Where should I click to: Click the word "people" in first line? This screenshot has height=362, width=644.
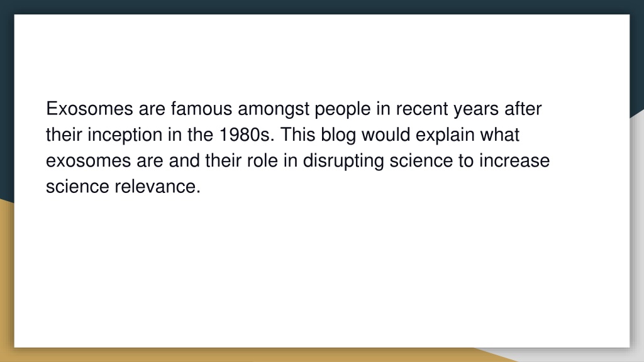(343, 110)
